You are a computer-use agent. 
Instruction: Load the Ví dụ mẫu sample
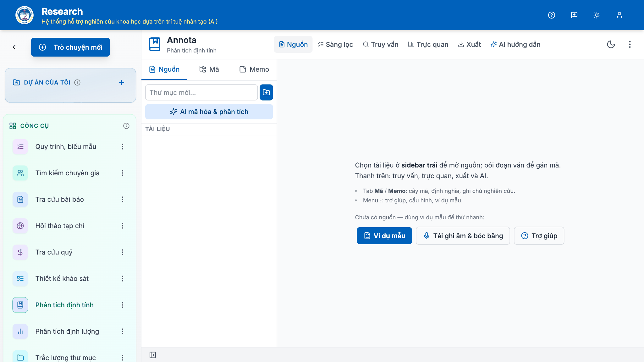point(384,236)
